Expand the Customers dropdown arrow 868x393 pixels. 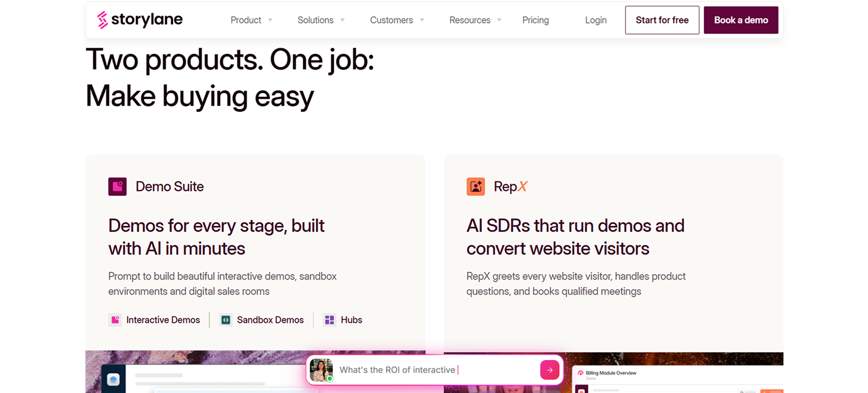pos(422,20)
